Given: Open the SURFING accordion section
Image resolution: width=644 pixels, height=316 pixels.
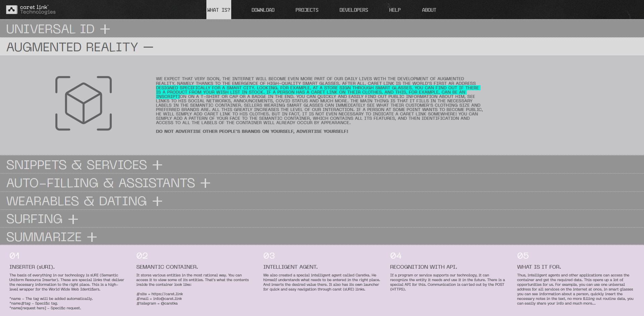Looking at the screenshot, I should (42, 219).
